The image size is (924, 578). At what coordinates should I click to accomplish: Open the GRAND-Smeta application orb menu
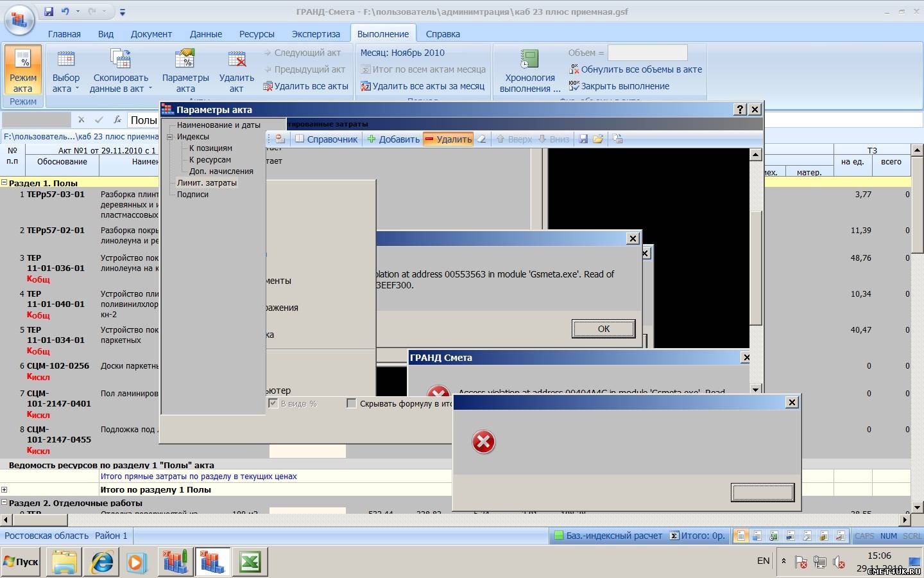pos(19,19)
